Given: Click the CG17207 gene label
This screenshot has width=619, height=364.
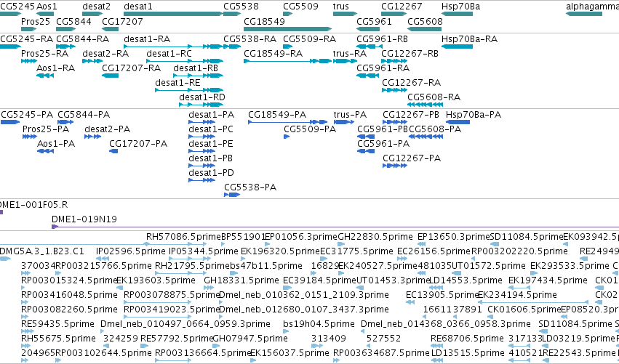Looking at the screenshot, I should pos(122,21).
